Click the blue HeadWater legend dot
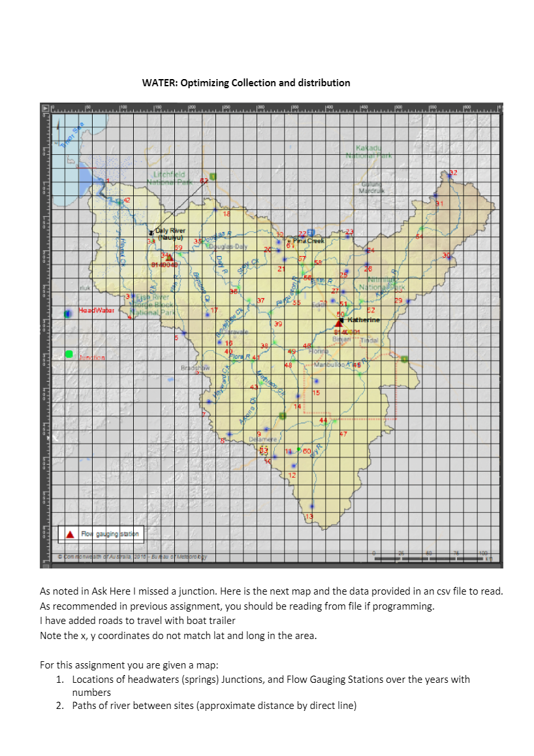Screen dimensions: 534x756 [69, 314]
